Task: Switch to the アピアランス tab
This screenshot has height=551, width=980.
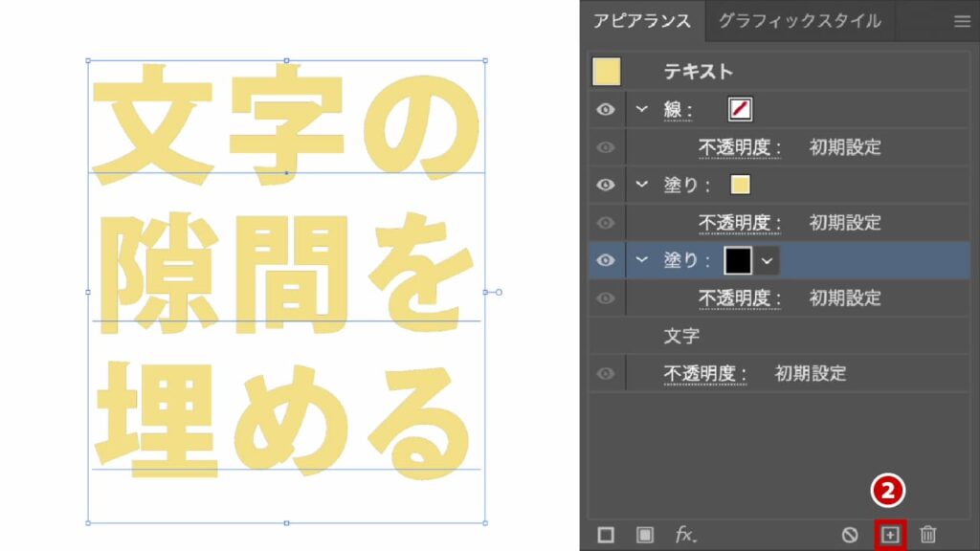Action: [x=642, y=21]
